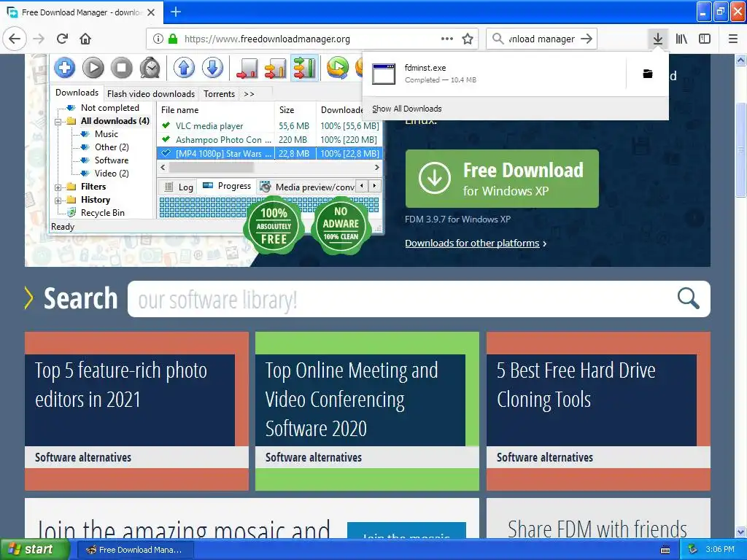Click the circular download arrow on green button
This screenshot has width=747, height=560.
coord(435,178)
